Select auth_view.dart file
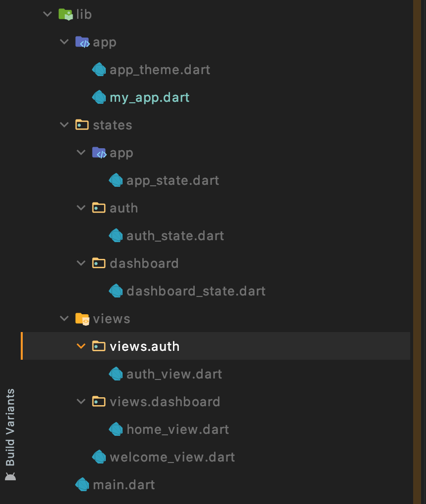Image resolution: width=426 pixels, height=504 pixels. (x=174, y=374)
